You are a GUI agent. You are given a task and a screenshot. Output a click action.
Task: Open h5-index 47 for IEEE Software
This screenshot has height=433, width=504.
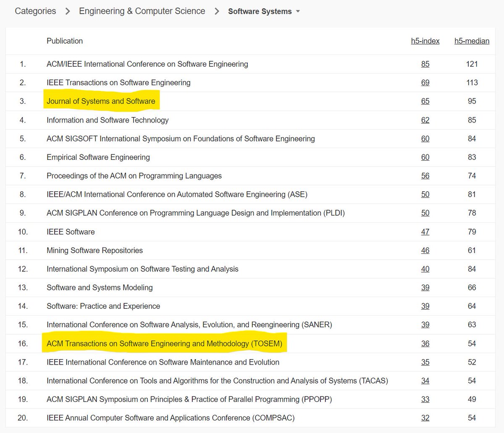click(x=425, y=232)
